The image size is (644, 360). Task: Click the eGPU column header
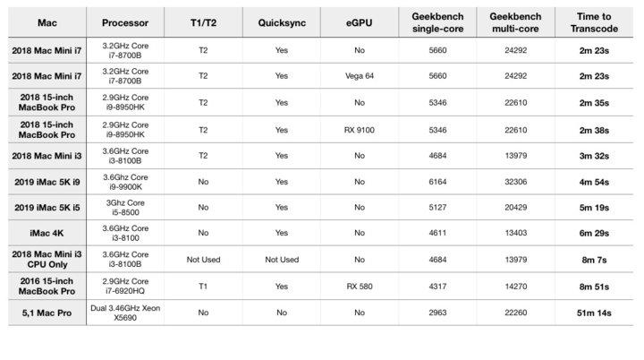tap(359, 22)
